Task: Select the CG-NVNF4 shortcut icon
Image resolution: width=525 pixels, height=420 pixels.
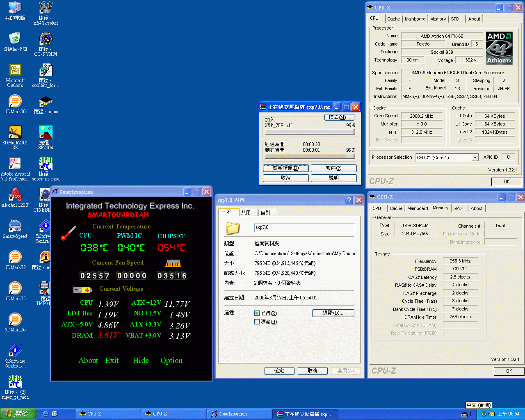Action: (x=46, y=44)
